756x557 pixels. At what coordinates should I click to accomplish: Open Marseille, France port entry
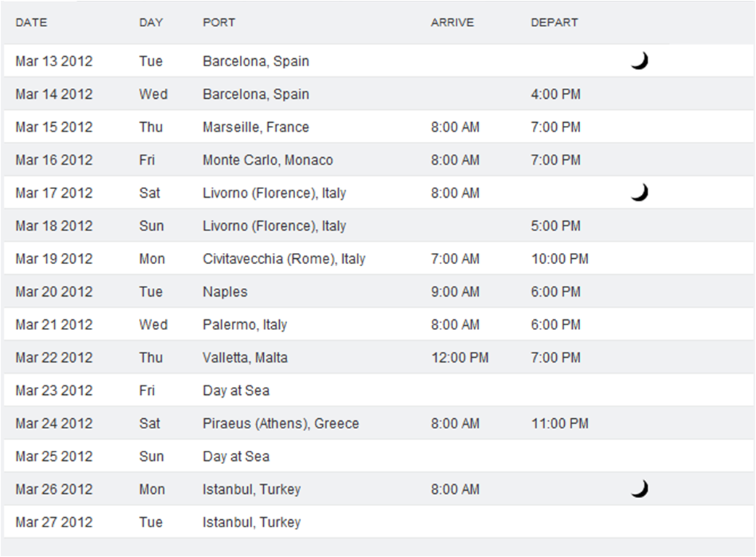coord(256,127)
